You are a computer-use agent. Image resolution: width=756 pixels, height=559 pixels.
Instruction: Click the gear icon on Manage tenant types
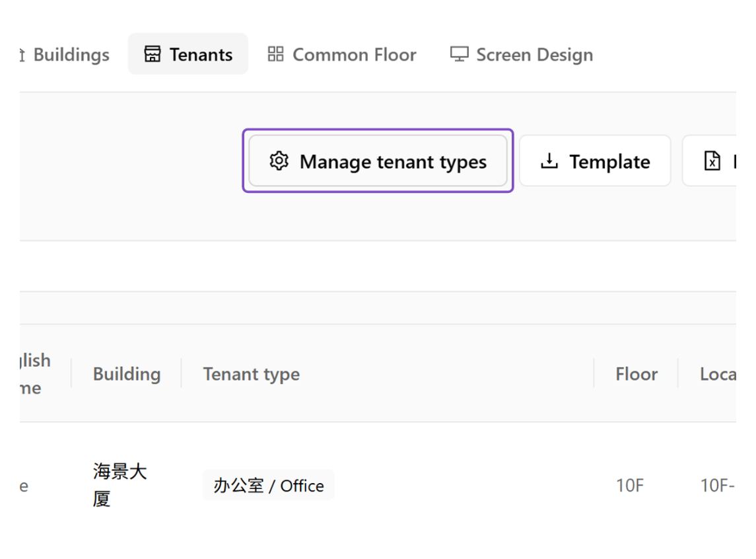click(279, 161)
